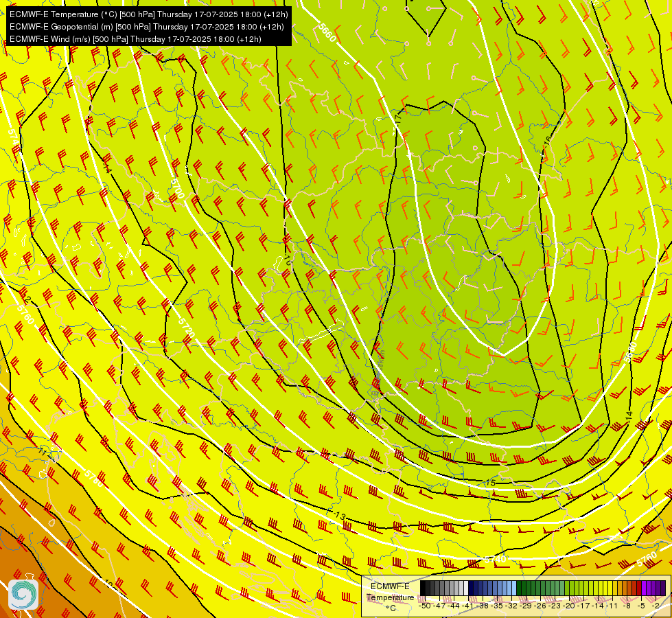Select the 'ECMWF-E Wind (m/s) [500 hPa]' header line
Screen dimensions: 672x618
tap(135, 39)
